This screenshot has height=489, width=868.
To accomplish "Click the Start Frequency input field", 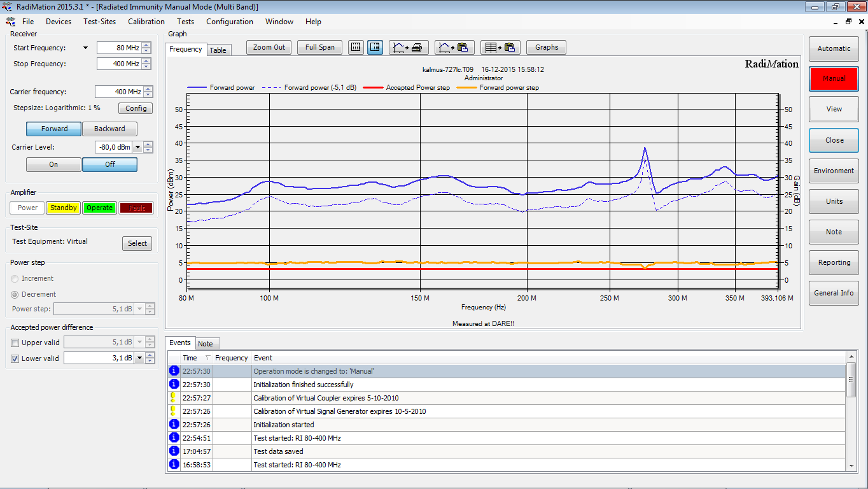I will [119, 48].
